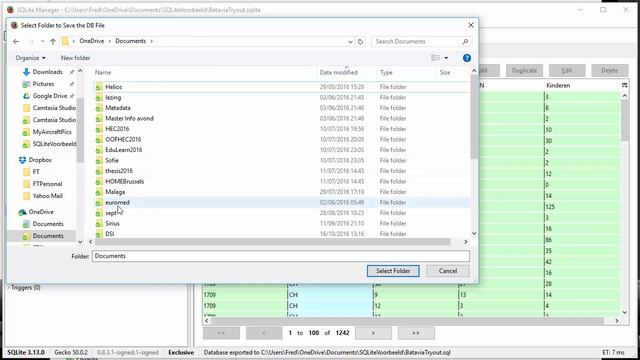640x360 pixels.
Task: Open Pictures in the navigation pane
Action: [43, 84]
